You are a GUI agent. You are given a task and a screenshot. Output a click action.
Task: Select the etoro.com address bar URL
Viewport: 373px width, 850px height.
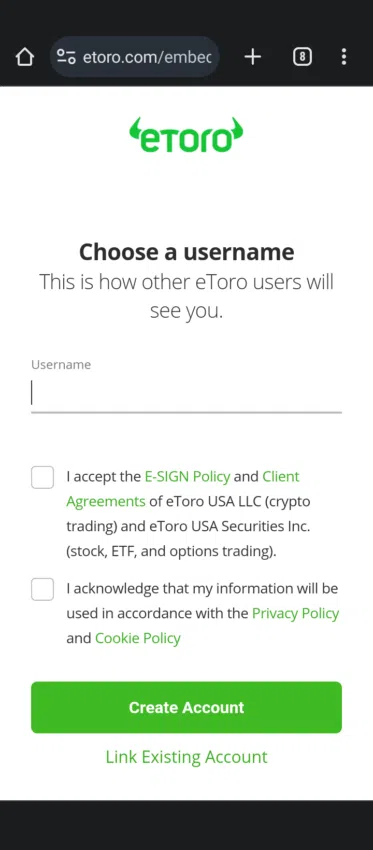tap(147, 56)
